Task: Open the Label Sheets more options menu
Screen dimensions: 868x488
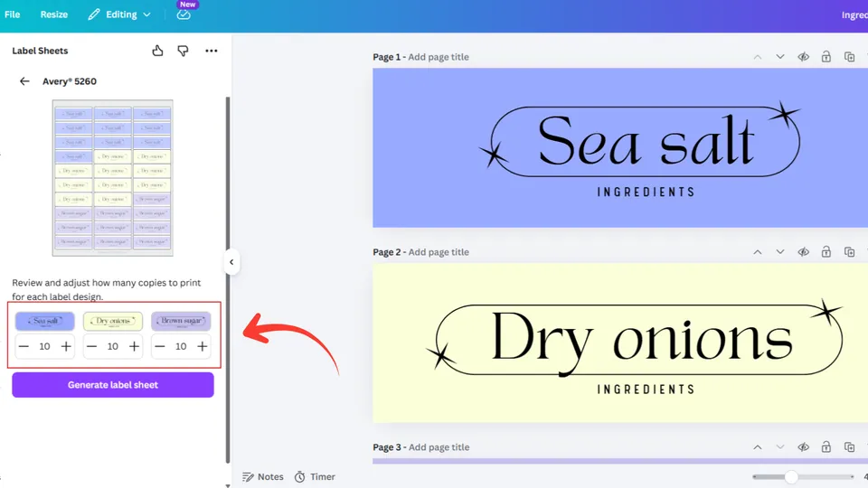Action: pyautogui.click(x=212, y=51)
